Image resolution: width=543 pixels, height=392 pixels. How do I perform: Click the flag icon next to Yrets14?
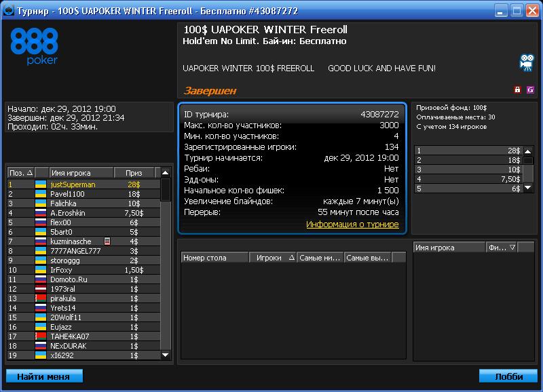[41, 308]
